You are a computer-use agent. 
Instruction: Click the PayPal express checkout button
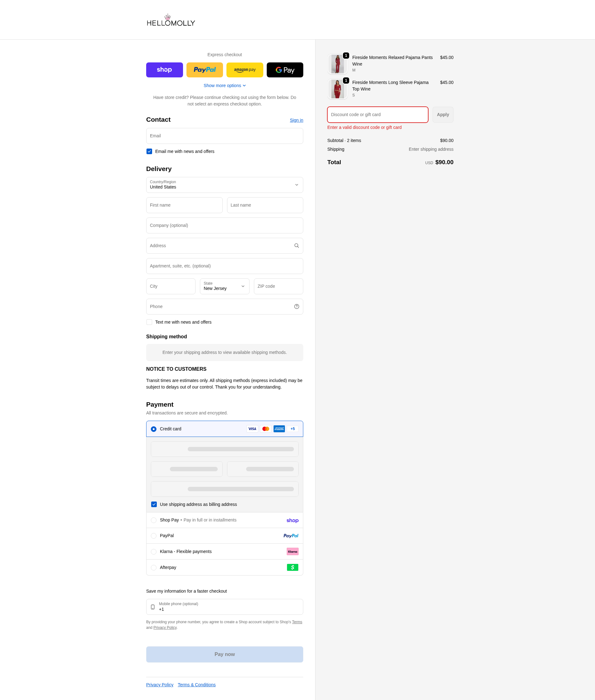[204, 70]
